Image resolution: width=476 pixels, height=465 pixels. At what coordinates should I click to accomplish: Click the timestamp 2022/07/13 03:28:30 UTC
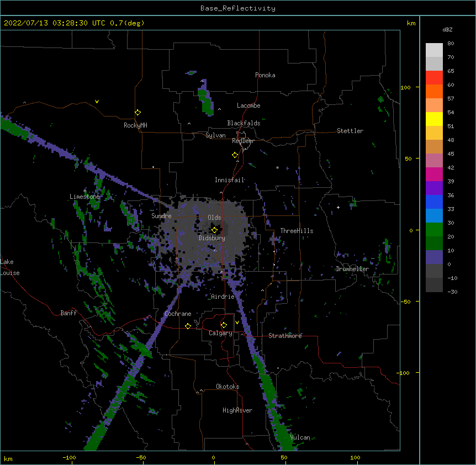(54, 23)
